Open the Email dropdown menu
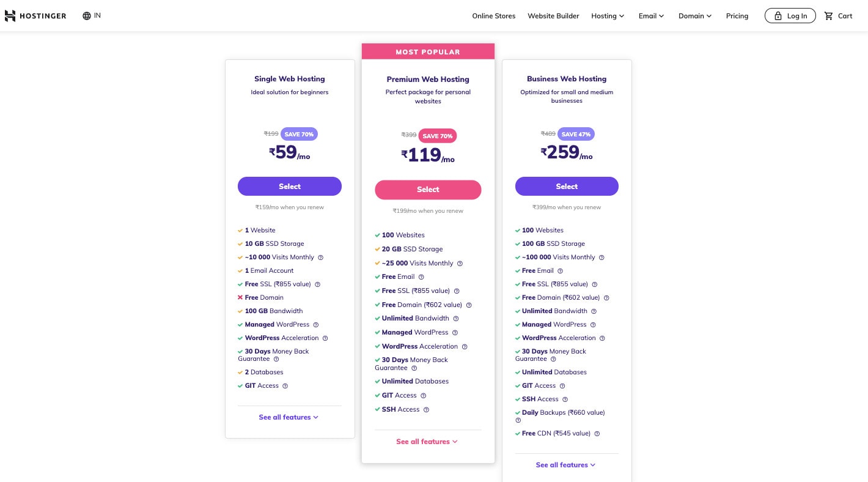Screen dimensions: 868x482 (x=650, y=16)
